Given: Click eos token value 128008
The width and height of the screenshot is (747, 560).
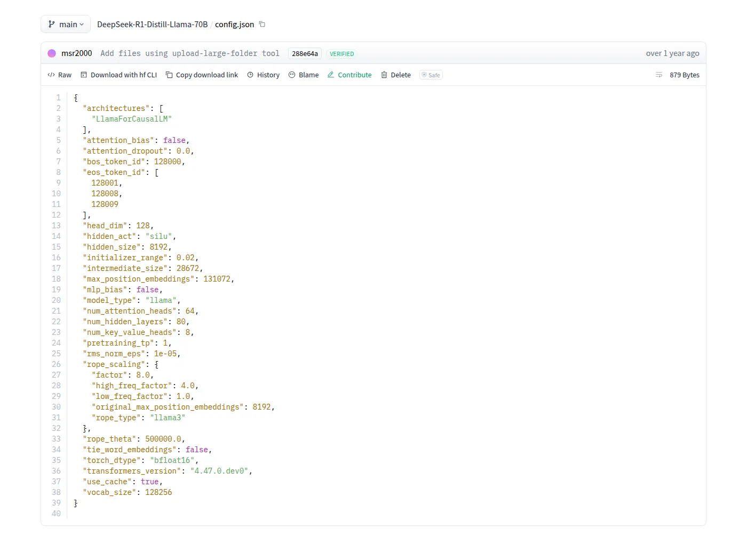Looking at the screenshot, I should 105,194.
